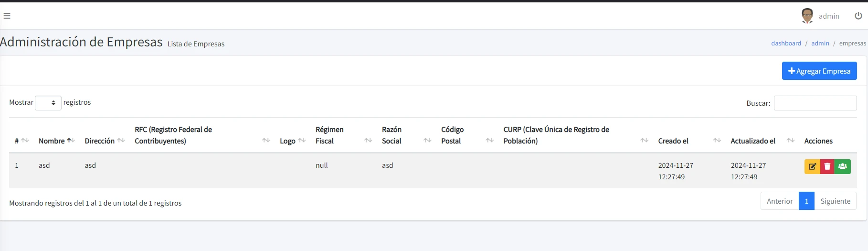Viewport: 868px width, 251px height.
Task: Open users for asd company green icon
Action: tap(843, 166)
